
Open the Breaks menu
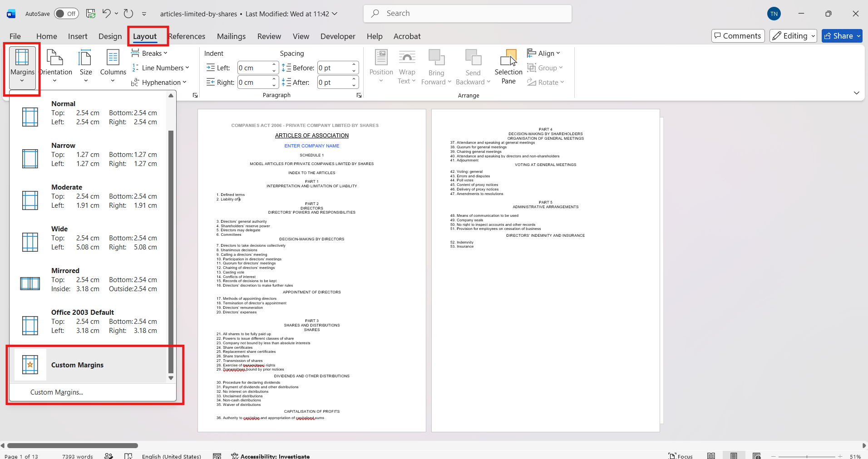tap(149, 54)
